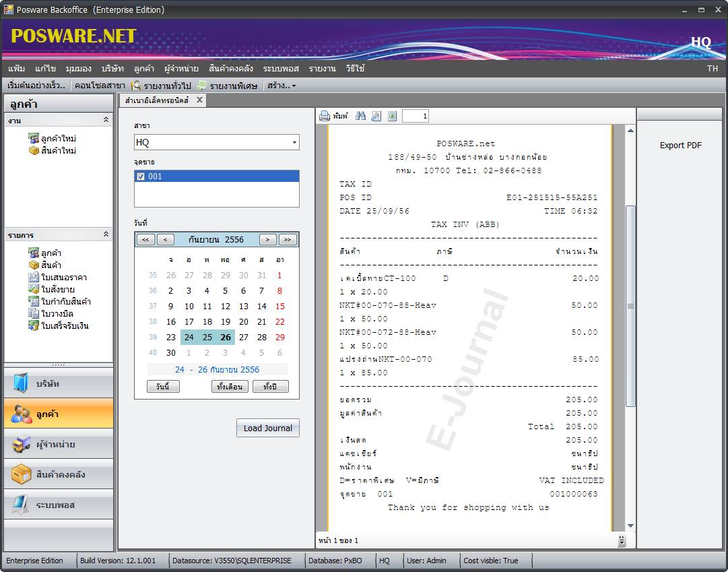Viewport: 728px width, 572px height.
Task: Click the binoculars find icon
Action: (x=360, y=116)
